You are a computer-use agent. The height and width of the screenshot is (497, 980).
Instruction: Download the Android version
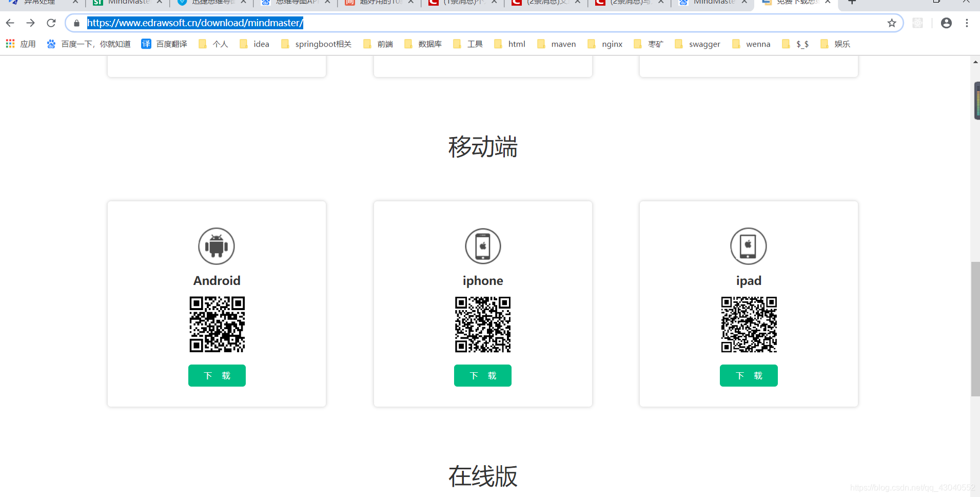[x=217, y=376]
